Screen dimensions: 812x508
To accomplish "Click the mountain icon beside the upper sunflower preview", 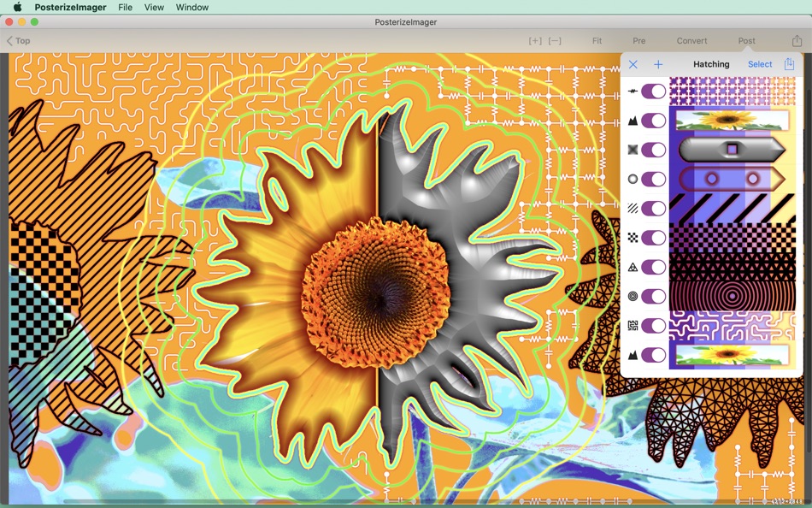I will click(633, 121).
